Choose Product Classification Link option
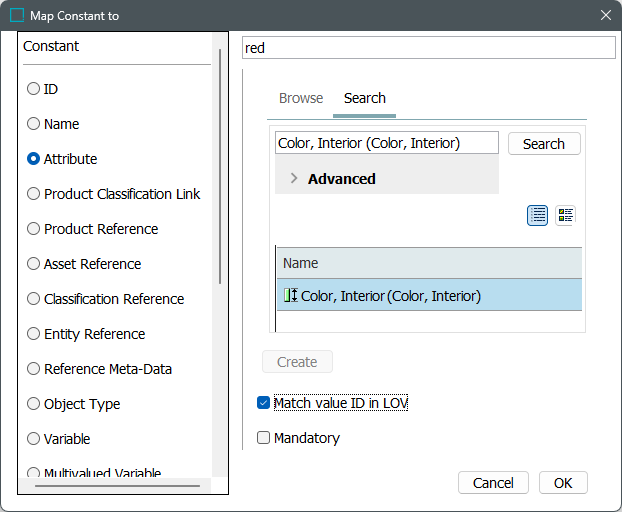Screen dimensions: 622x512 pos(33,194)
